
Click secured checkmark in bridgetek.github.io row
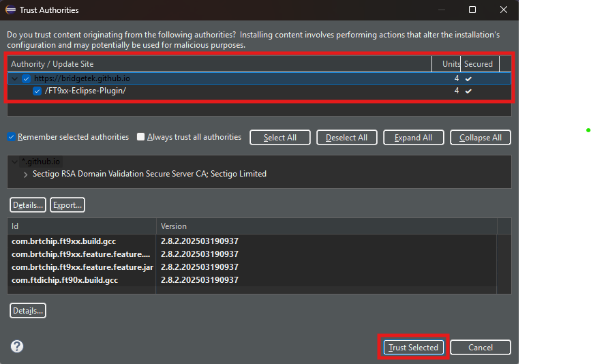tap(468, 79)
